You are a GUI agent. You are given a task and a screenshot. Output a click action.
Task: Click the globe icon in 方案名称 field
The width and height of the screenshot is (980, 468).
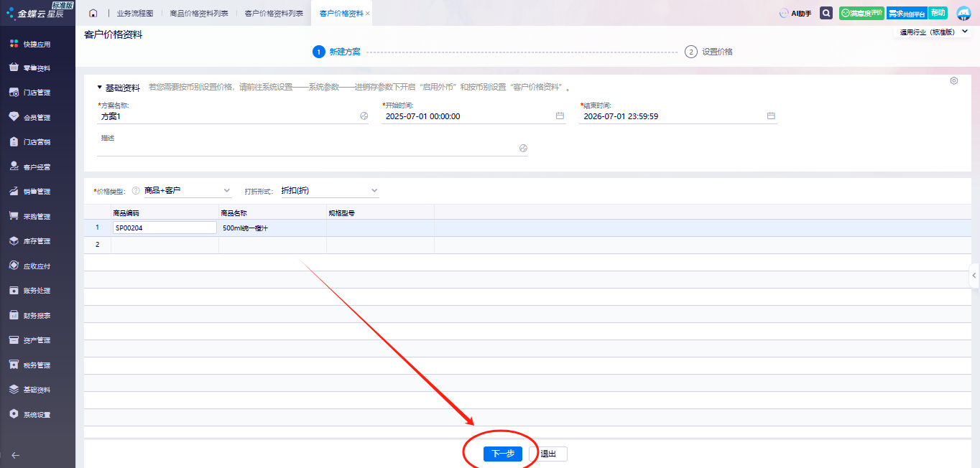(364, 116)
